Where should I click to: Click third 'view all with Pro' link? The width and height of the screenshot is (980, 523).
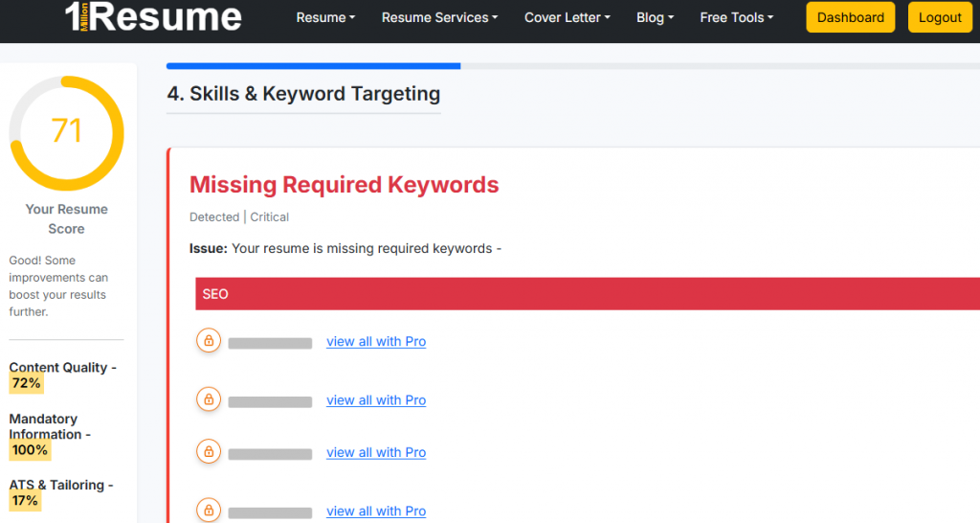point(376,452)
